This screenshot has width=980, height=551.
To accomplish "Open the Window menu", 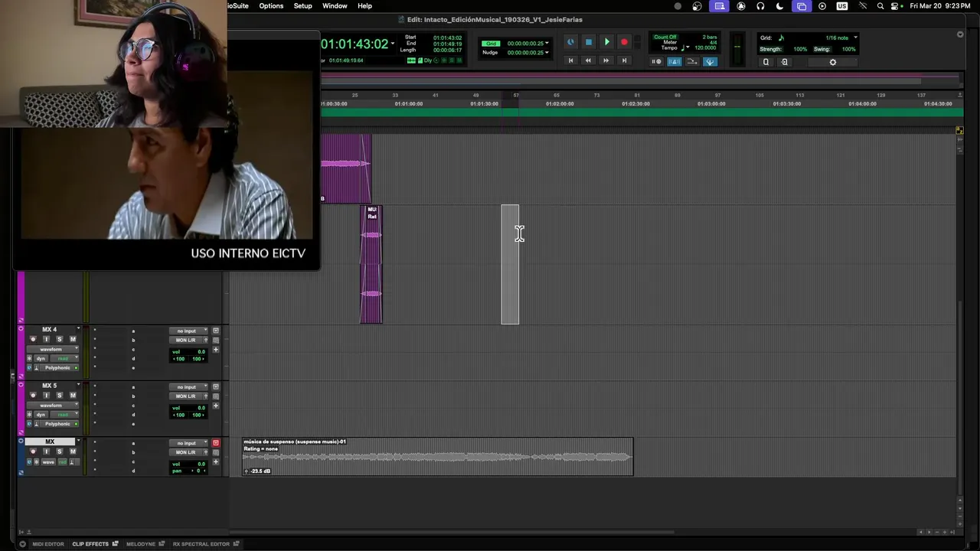I will [x=335, y=5].
